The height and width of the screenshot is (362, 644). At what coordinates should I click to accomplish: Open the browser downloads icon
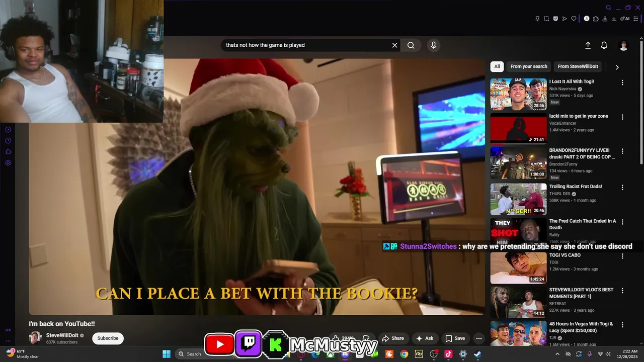coord(614,19)
